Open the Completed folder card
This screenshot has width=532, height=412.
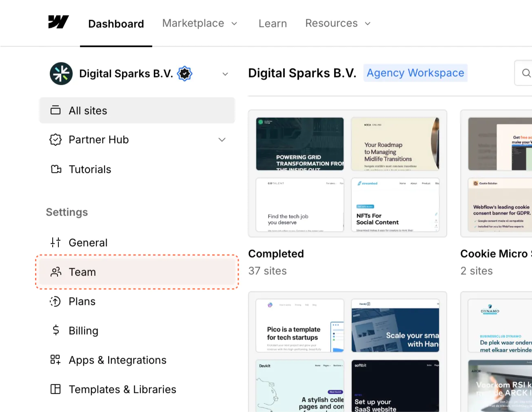point(348,173)
